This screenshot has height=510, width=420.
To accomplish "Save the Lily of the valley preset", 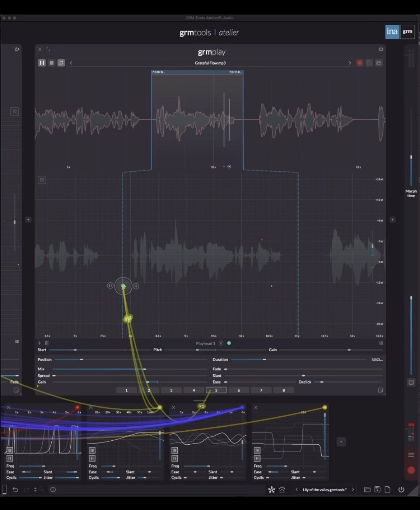I will (377, 490).
